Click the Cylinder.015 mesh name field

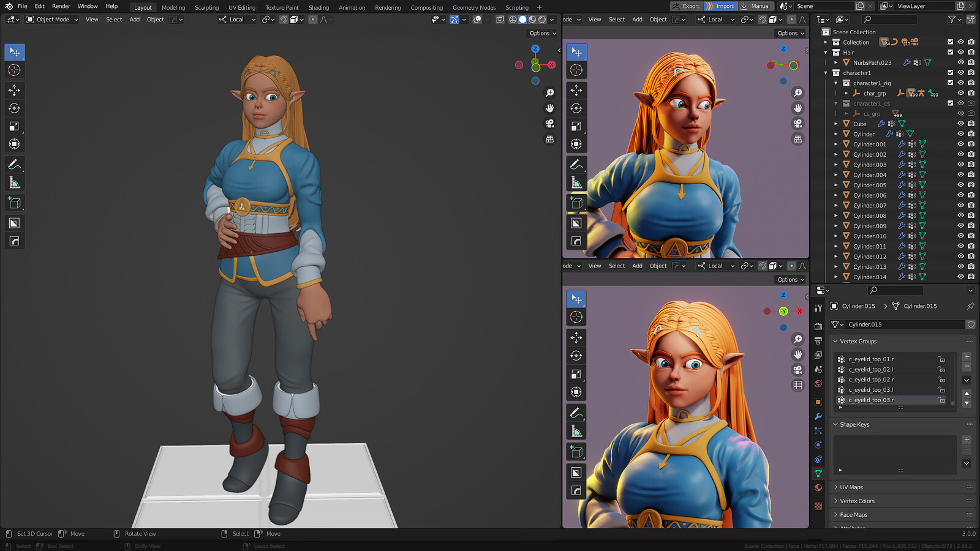click(x=905, y=324)
